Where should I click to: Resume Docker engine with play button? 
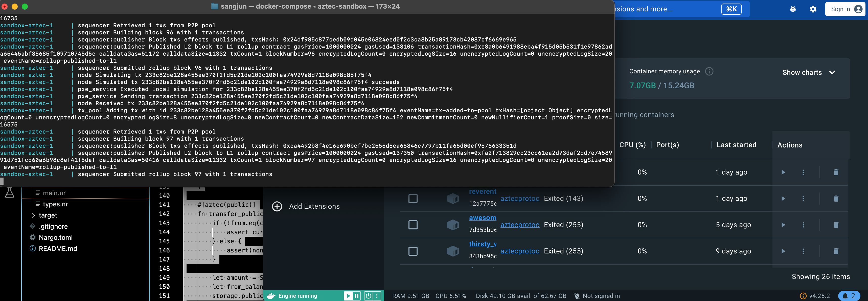coord(348,296)
